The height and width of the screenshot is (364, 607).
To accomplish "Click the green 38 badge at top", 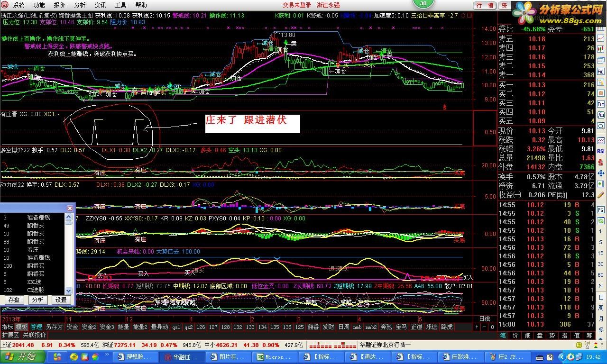I will coord(423,4).
